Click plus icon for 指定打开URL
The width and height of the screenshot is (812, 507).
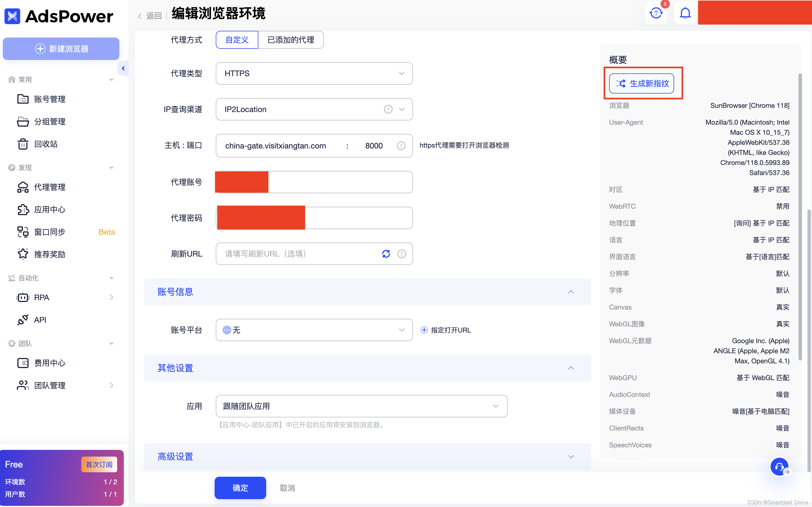pyautogui.click(x=424, y=330)
